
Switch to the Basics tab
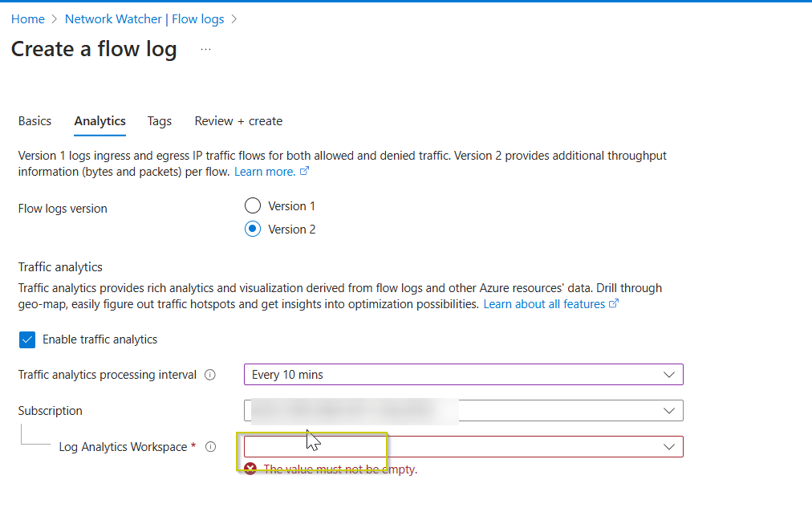tap(35, 121)
